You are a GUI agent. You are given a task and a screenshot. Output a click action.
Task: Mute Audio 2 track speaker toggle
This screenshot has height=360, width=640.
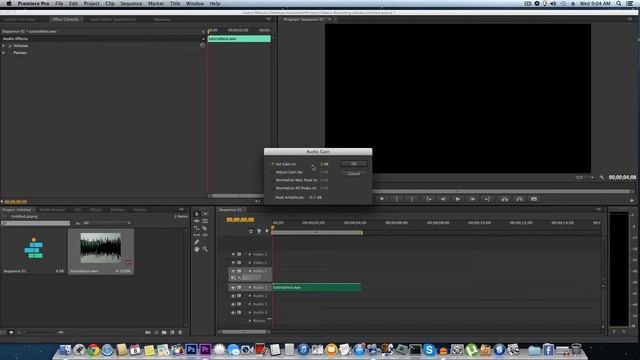click(x=233, y=296)
